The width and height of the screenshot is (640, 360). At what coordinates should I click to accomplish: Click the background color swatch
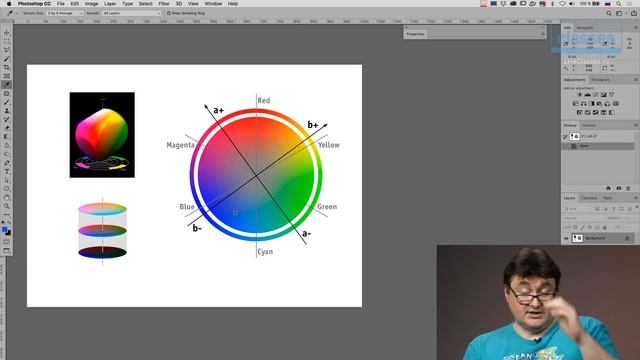(x=9, y=233)
